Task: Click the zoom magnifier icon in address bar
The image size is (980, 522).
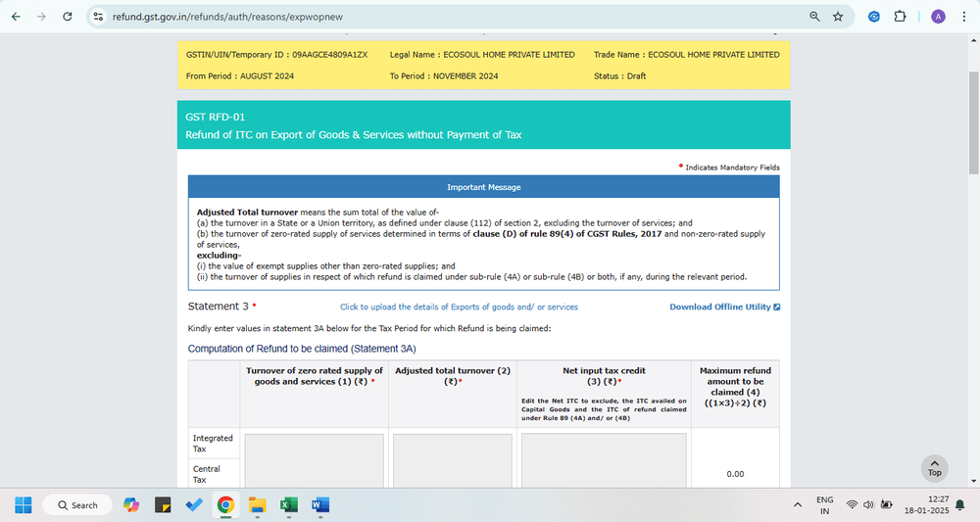Action: (x=814, y=17)
